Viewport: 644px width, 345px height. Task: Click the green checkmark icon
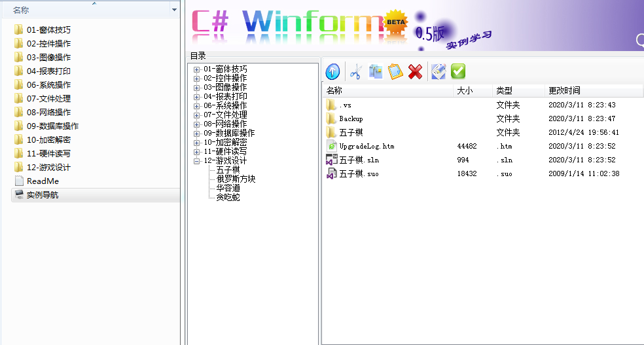(458, 71)
